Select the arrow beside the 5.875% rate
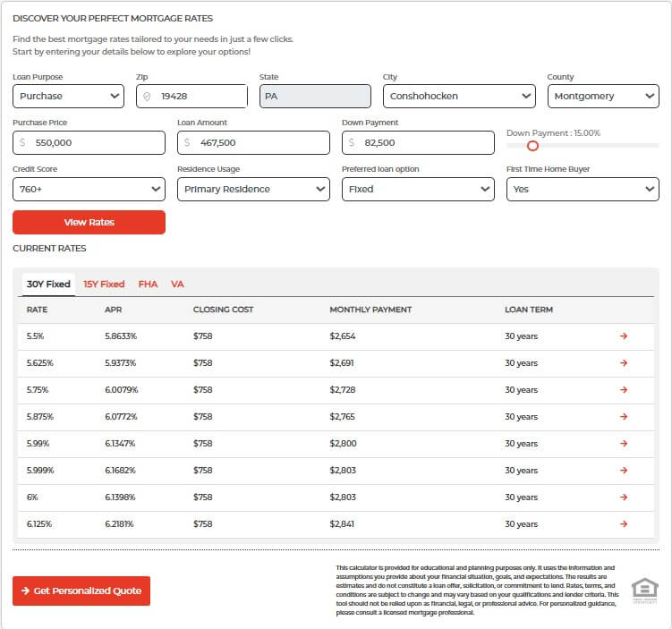The width and height of the screenshot is (672, 629). tap(624, 417)
